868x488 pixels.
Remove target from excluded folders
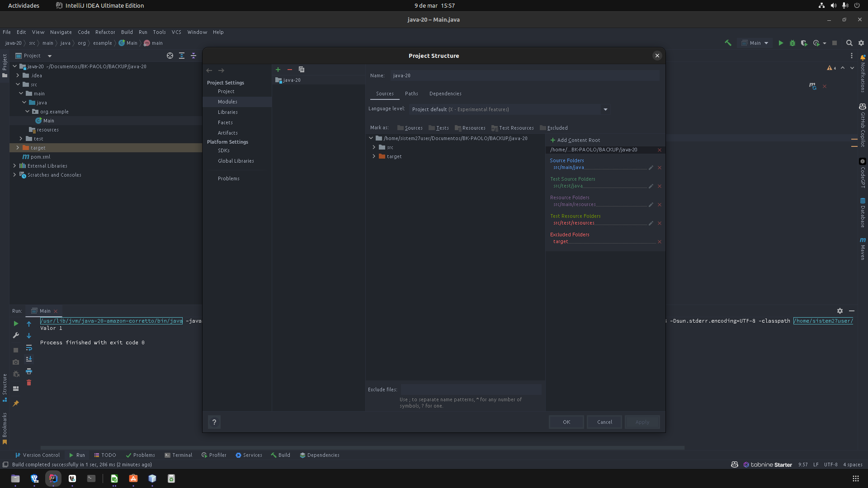click(660, 242)
